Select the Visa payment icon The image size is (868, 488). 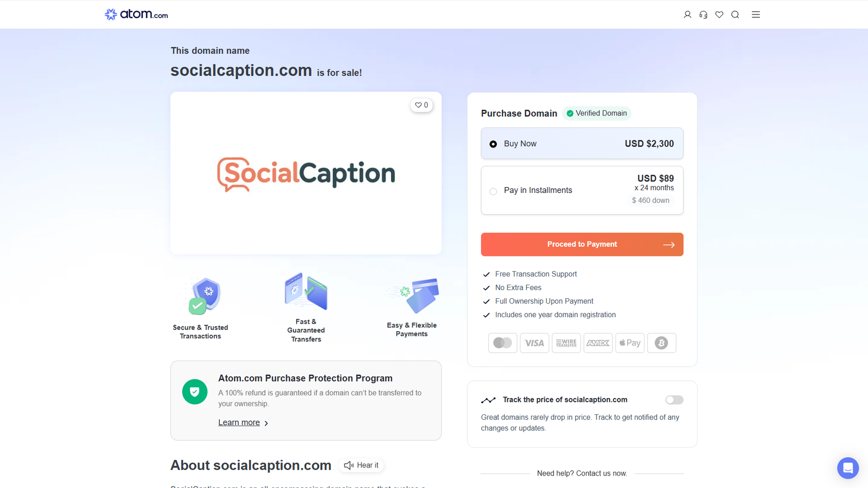point(534,343)
